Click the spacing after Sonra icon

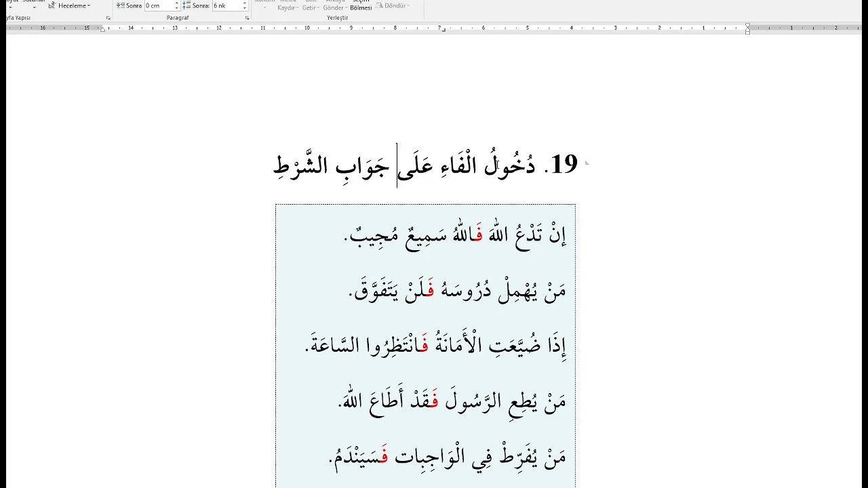pyautogui.click(x=187, y=5)
